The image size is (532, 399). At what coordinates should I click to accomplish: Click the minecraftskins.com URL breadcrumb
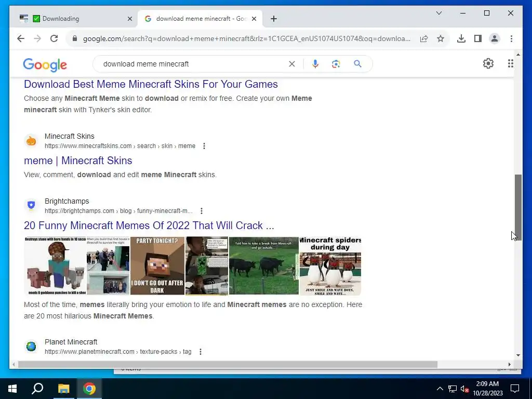pyautogui.click(x=120, y=146)
